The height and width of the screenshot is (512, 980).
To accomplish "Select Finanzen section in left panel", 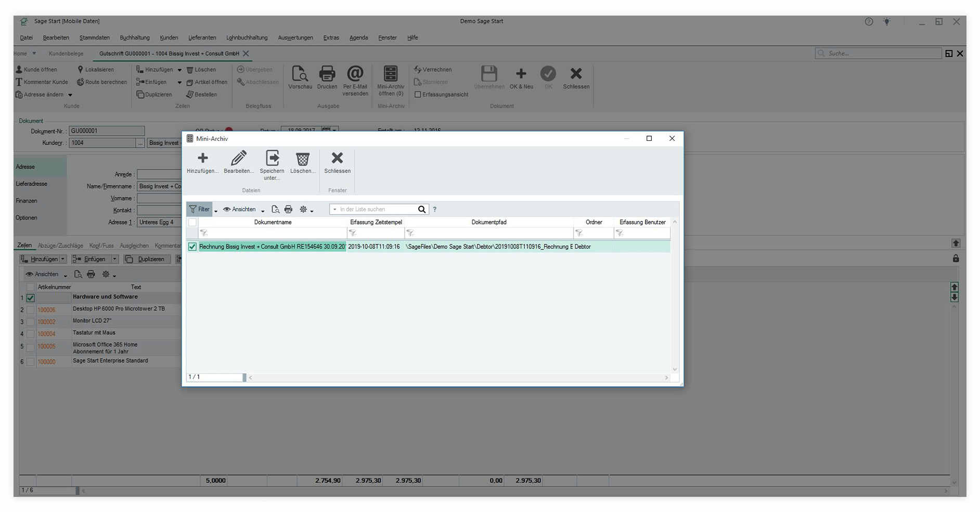I will (x=40, y=201).
